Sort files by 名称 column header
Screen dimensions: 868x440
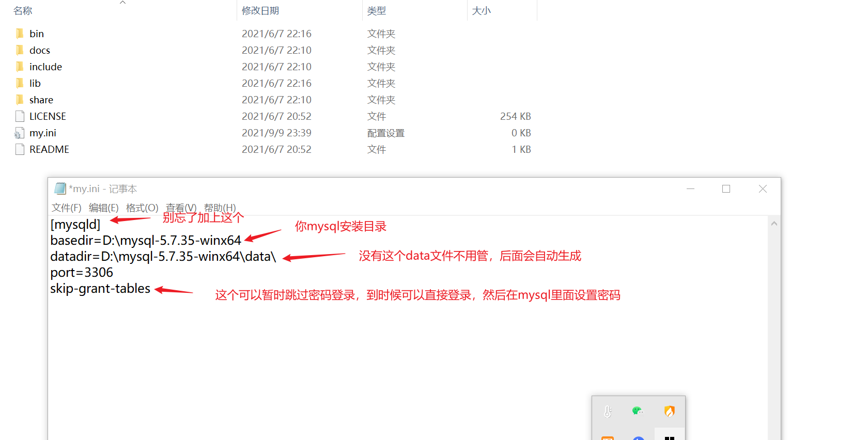click(x=23, y=10)
